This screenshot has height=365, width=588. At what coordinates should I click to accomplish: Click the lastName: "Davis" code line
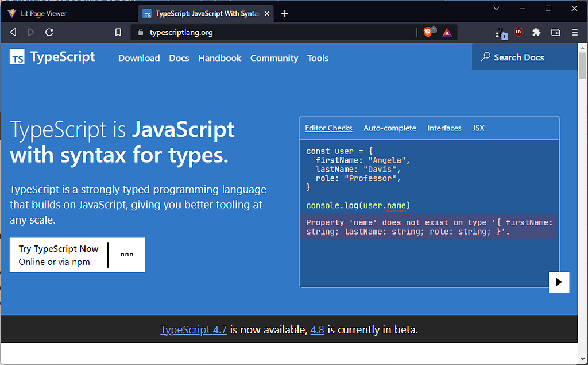(358, 170)
